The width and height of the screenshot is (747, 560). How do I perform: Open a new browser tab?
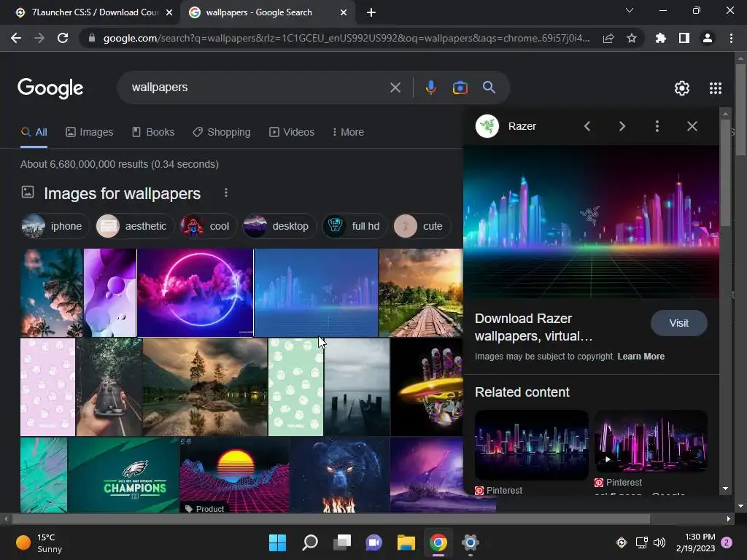coord(371,12)
